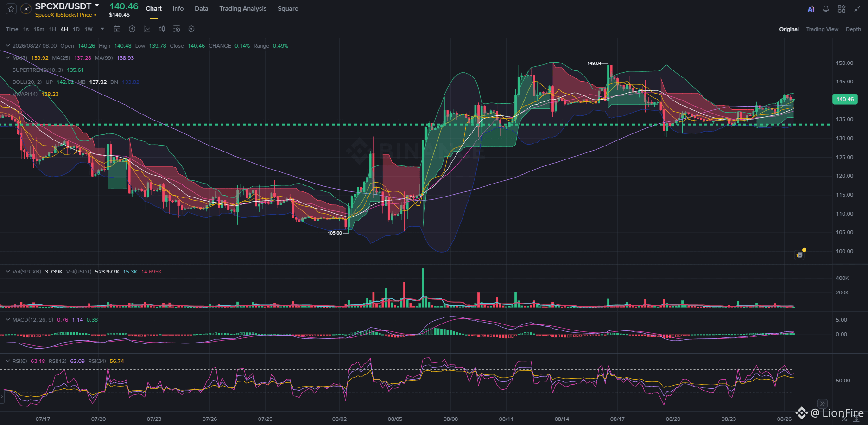Click the Range value 0.49%

280,46
